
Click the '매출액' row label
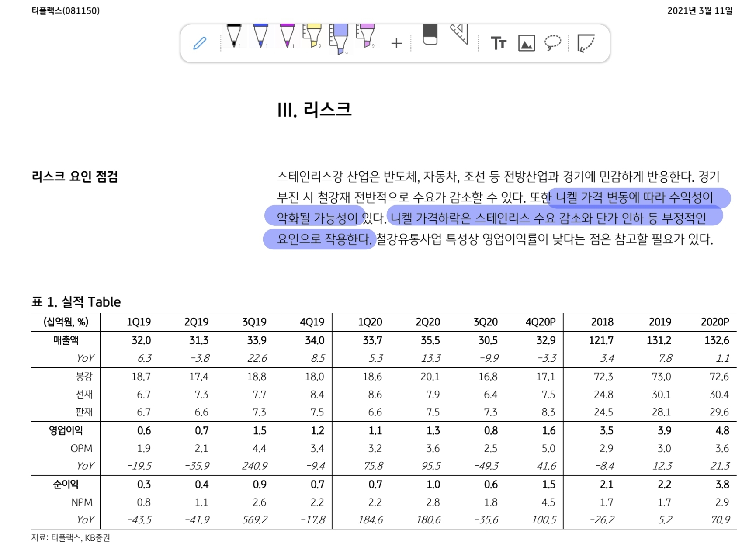pyautogui.click(x=66, y=340)
